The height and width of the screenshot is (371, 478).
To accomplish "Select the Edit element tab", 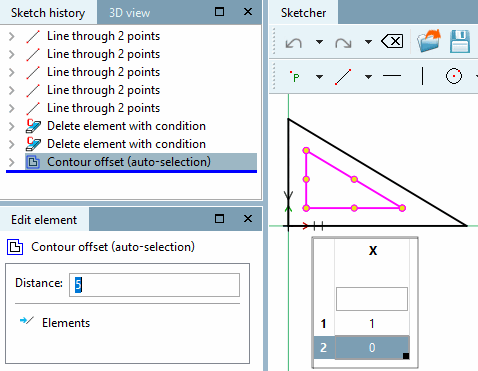I will pos(44,220).
